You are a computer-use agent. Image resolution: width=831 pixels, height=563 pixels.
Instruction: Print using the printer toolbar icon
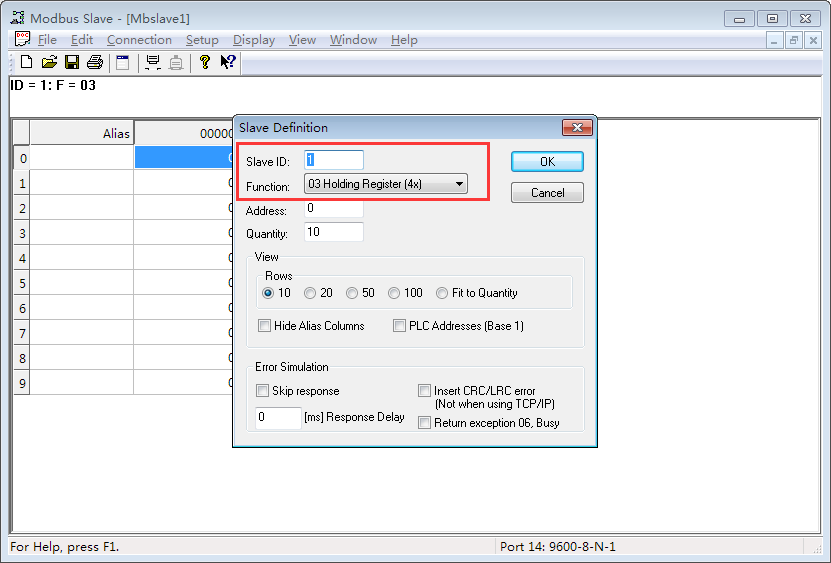(95, 62)
